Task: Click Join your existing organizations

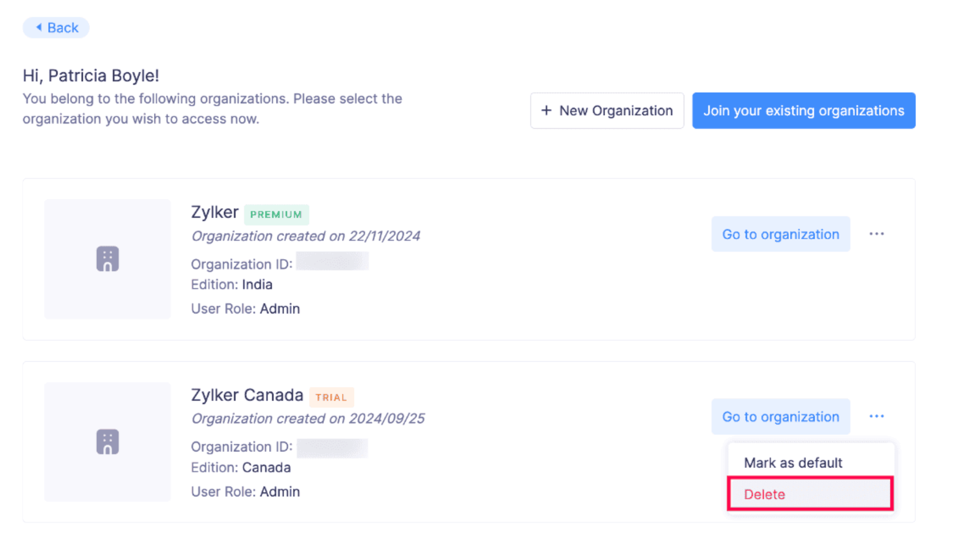Action: coord(803,111)
